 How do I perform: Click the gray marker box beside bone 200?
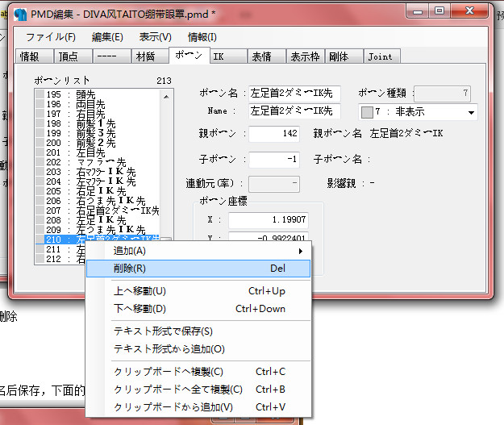[x=40, y=143]
